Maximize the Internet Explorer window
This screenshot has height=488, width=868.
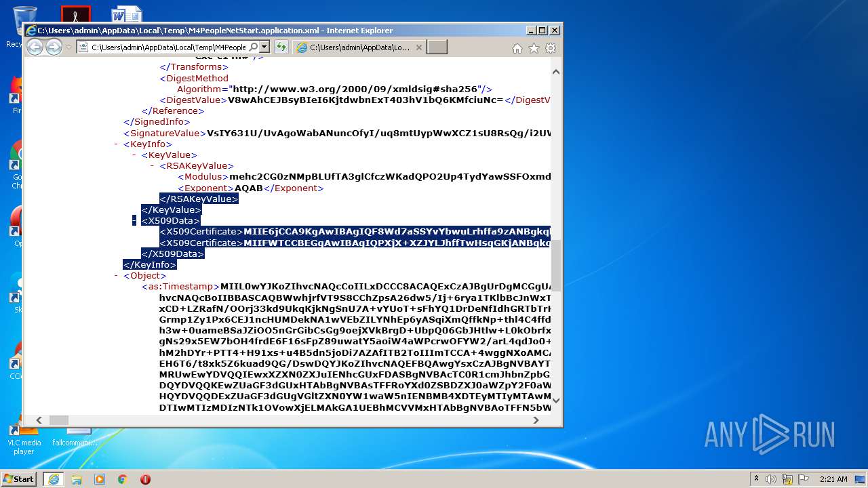[542, 30]
